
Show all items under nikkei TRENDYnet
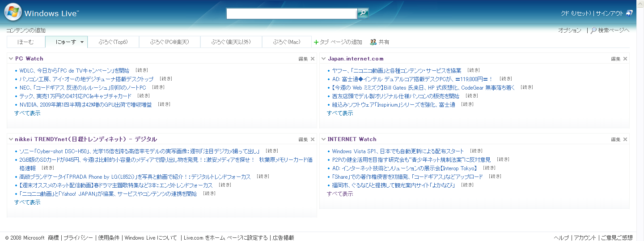(x=27, y=202)
